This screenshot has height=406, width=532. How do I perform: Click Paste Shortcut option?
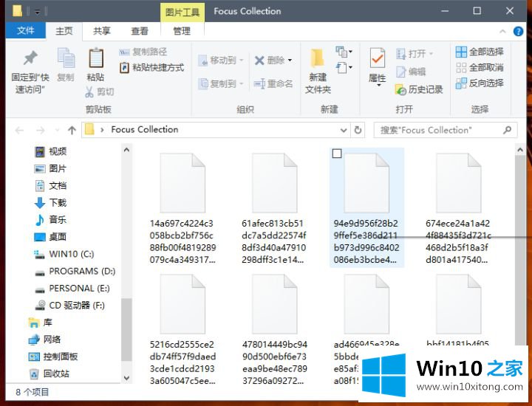point(151,67)
